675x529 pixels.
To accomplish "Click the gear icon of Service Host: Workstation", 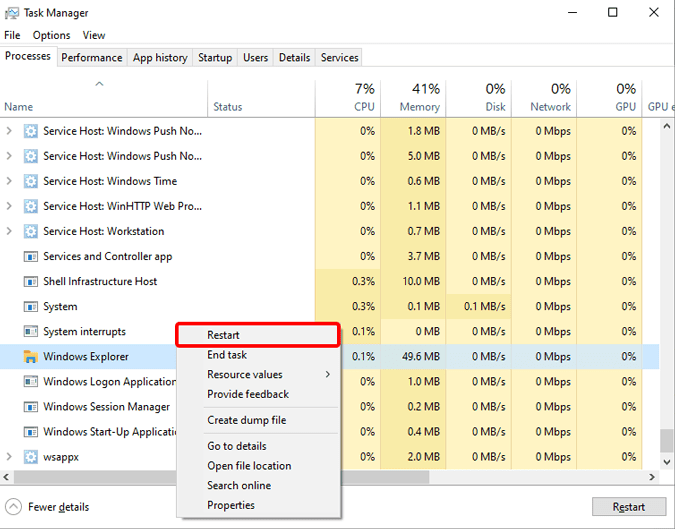I will 31,231.
